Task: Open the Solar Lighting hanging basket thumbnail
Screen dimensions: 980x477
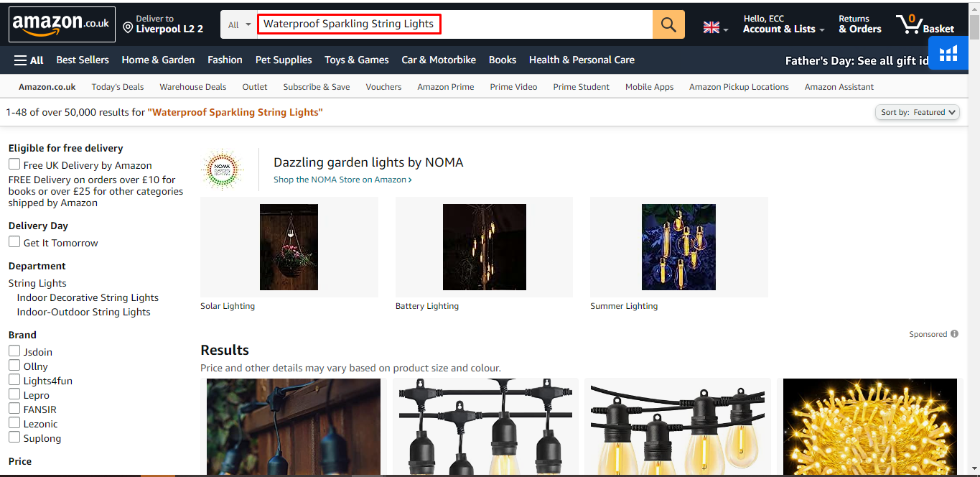Action: coord(289,247)
